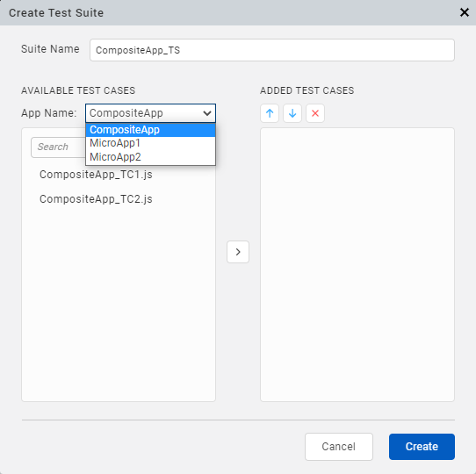This screenshot has width=476, height=474.
Task: Move selected test case up with the up arrow
Action: point(270,113)
